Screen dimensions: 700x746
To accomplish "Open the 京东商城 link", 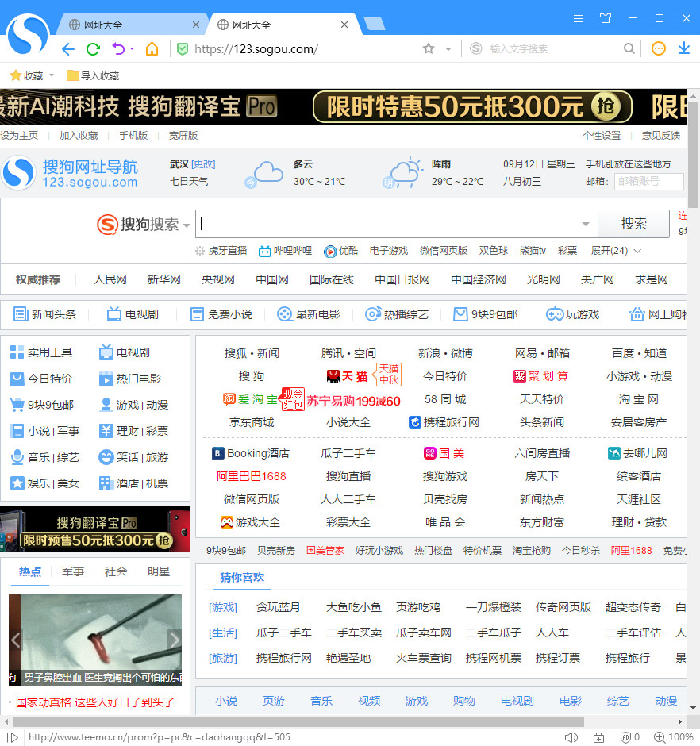I will click(252, 422).
